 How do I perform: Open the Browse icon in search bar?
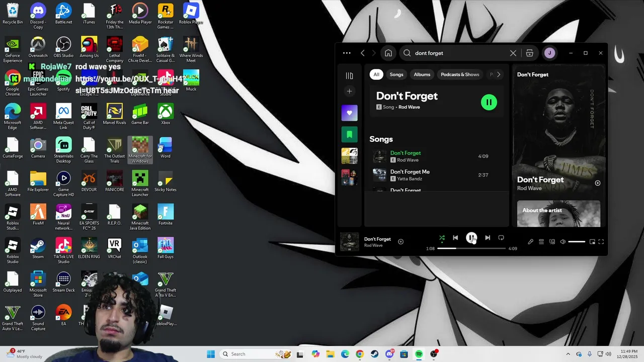point(530,53)
